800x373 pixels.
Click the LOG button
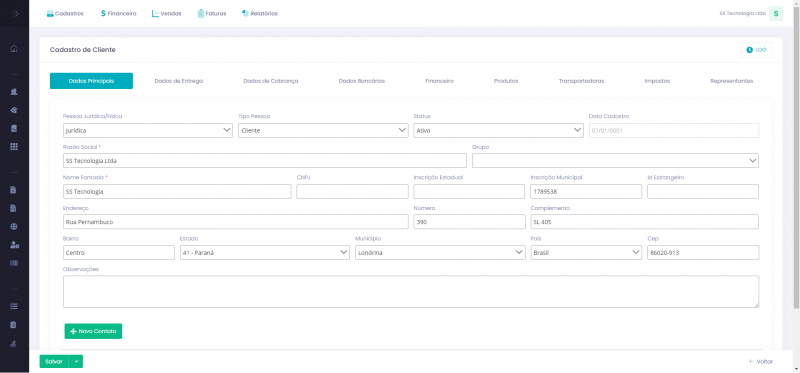click(x=756, y=50)
